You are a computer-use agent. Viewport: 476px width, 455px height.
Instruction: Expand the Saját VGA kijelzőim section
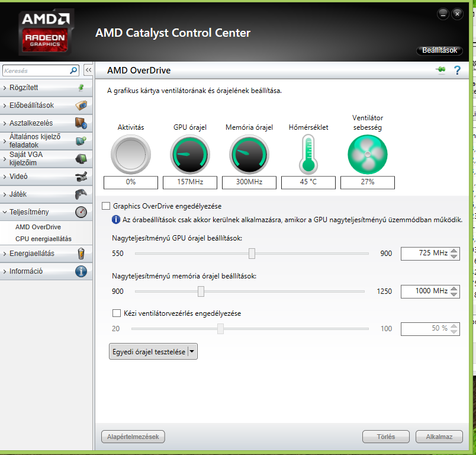click(x=5, y=159)
